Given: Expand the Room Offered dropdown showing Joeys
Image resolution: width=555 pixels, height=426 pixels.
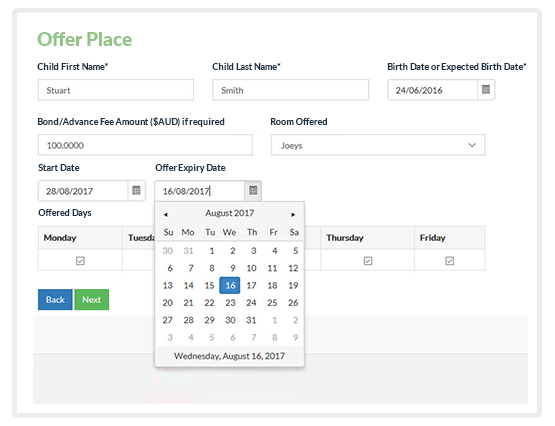Looking at the screenshot, I should coord(378,145).
